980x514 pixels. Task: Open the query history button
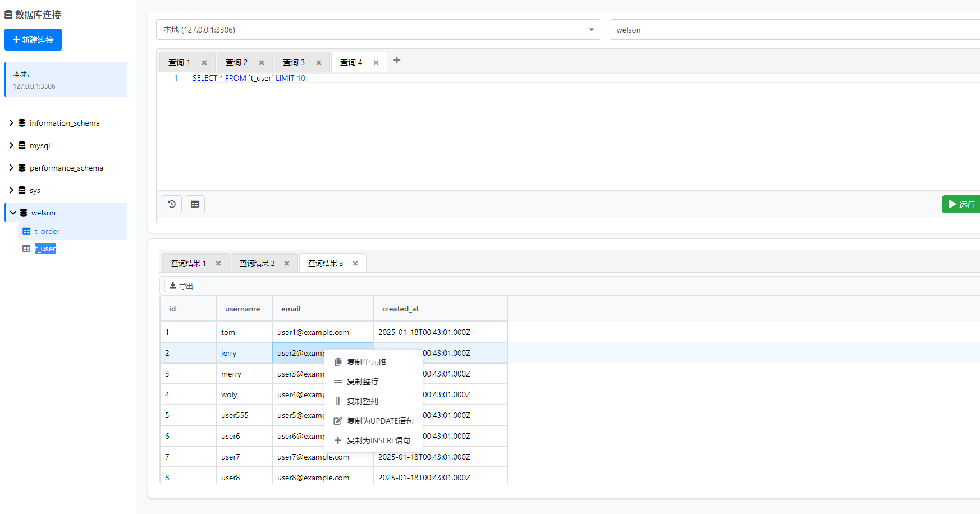click(x=172, y=204)
